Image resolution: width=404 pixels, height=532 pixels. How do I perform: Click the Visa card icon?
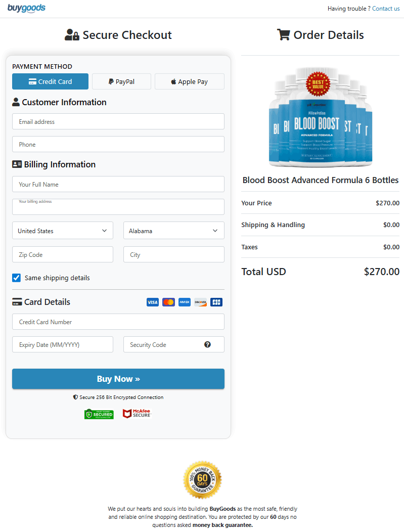152,302
